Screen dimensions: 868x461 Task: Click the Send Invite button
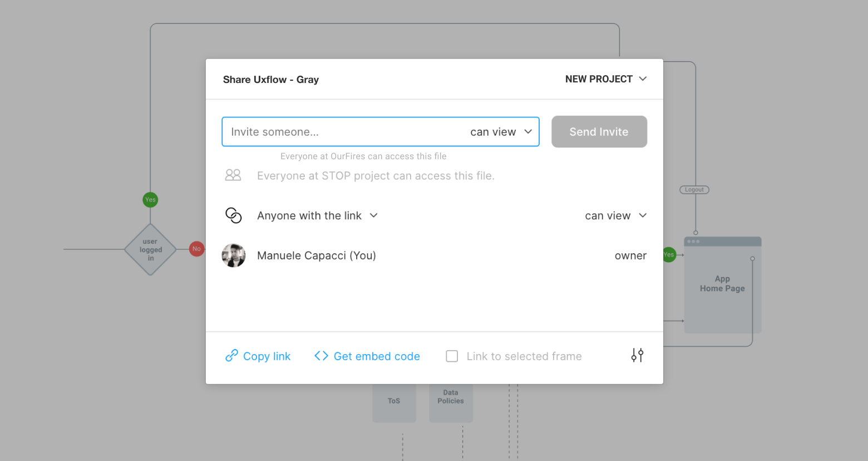[x=599, y=131]
